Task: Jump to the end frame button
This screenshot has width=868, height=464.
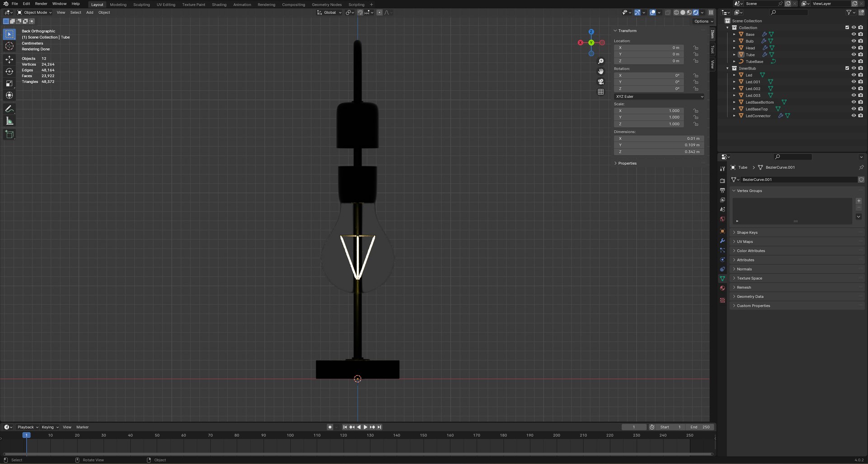Action: point(379,427)
